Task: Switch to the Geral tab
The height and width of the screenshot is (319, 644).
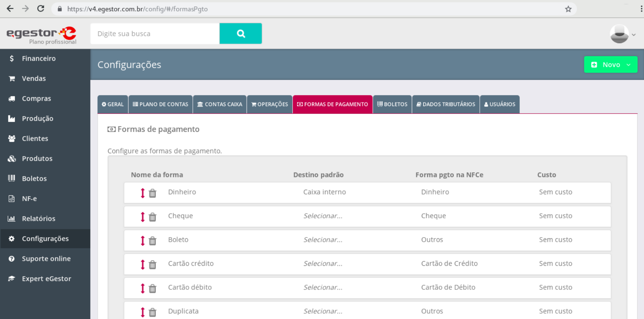Action: (x=113, y=104)
